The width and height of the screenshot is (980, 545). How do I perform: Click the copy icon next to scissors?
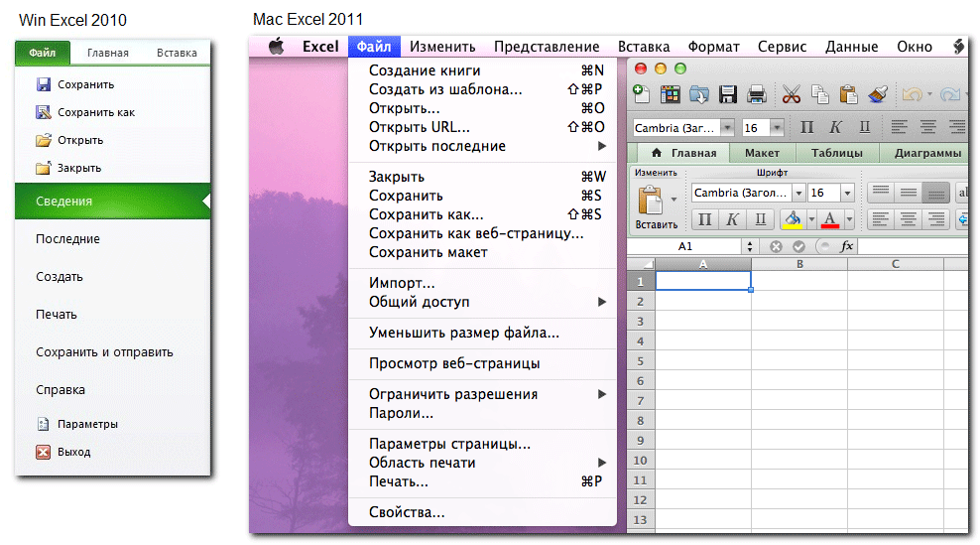coord(819,94)
